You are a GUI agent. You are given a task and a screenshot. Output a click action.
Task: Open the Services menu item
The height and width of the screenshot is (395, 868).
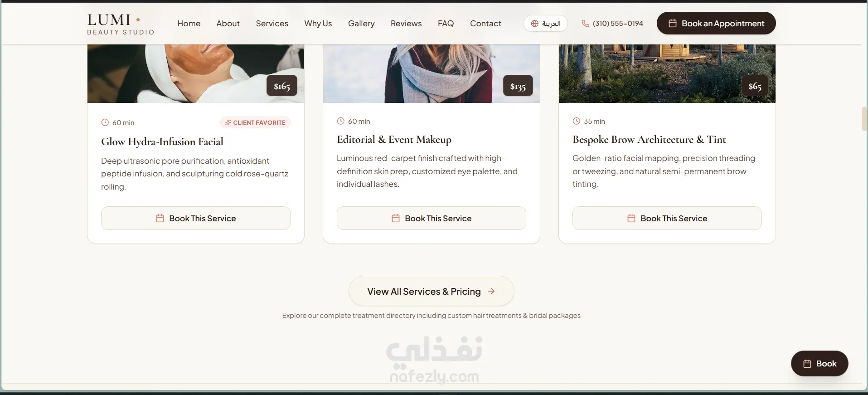(272, 24)
